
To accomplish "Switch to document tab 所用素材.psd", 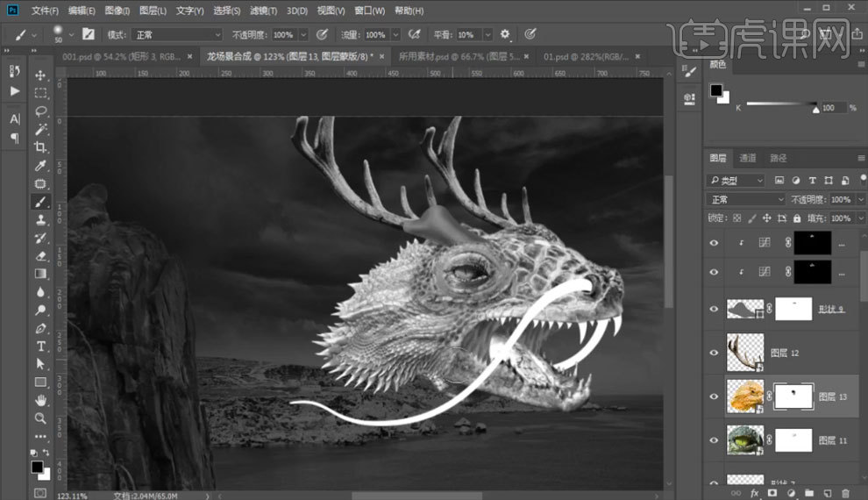I will coord(459,56).
